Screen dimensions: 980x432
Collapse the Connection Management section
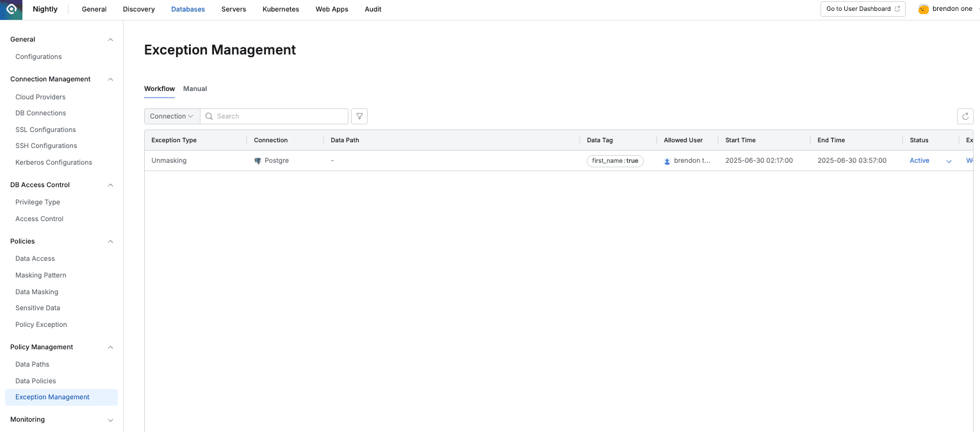tap(110, 79)
